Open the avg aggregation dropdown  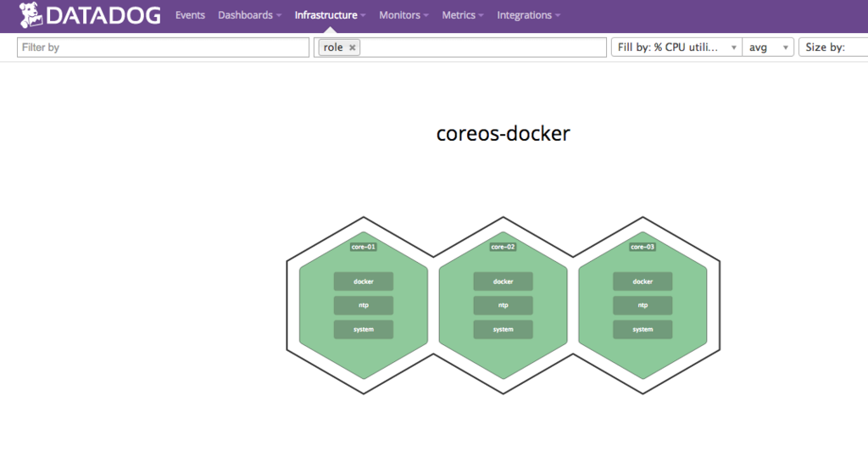[x=768, y=47]
